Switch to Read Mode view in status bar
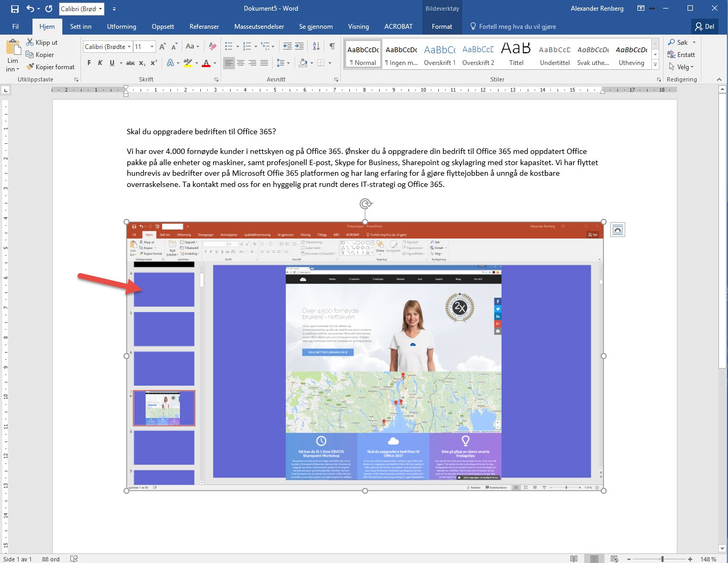 click(574, 559)
